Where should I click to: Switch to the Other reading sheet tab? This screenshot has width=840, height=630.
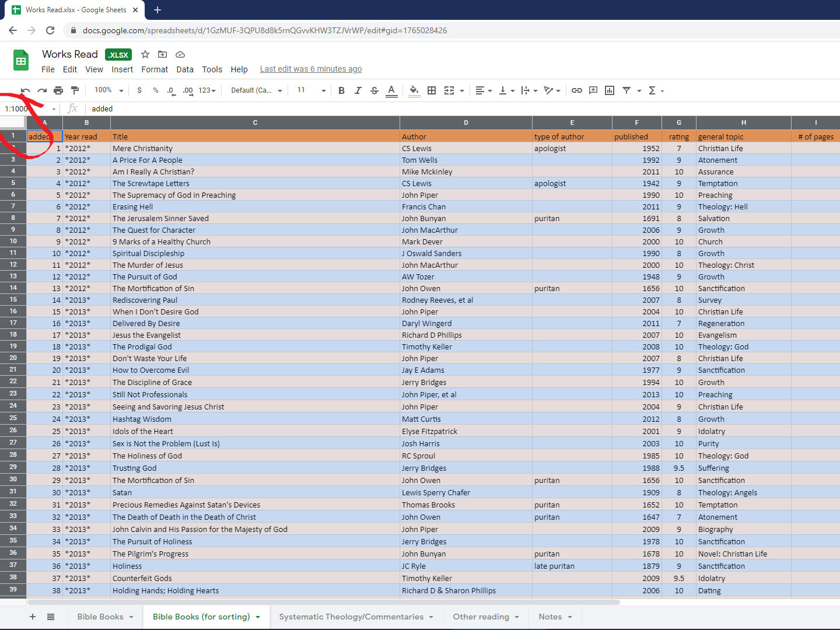point(481,617)
